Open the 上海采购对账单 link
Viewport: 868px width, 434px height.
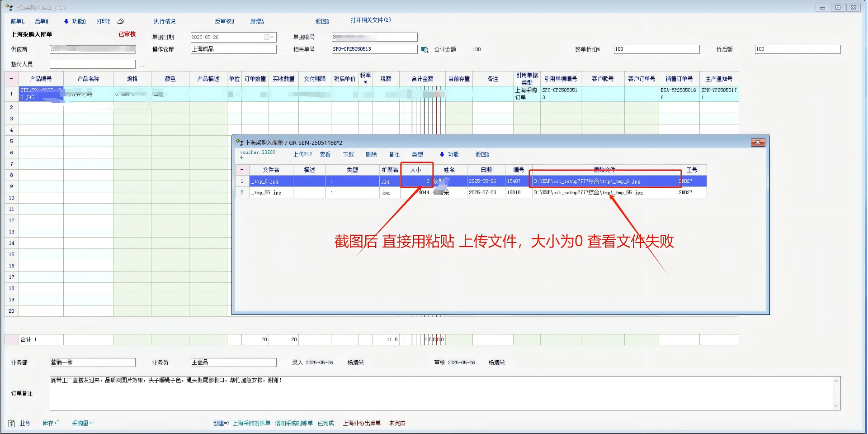pyautogui.click(x=251, y=424)
